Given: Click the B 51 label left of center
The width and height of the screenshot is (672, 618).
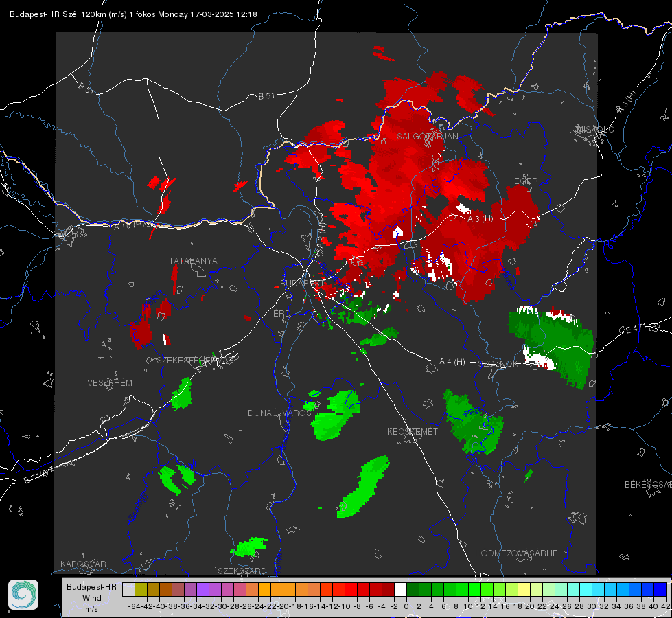Looking at the screenshot, I should (266, 96).
